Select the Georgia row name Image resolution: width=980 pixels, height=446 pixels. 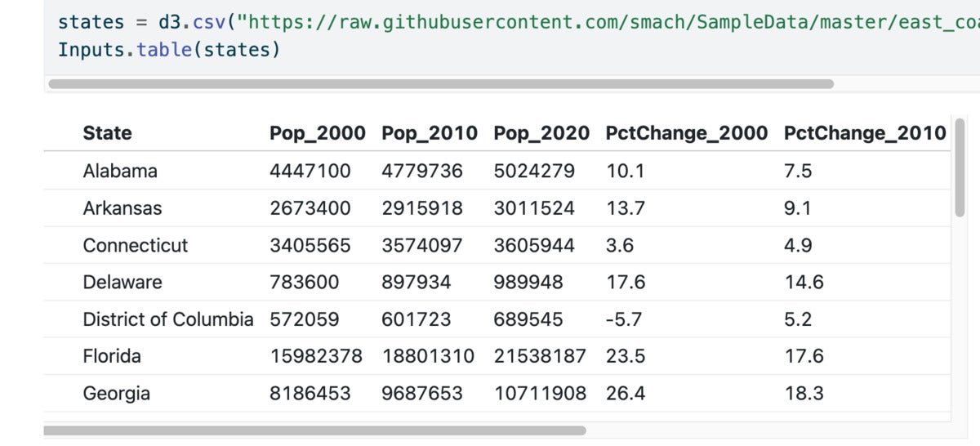[x=117, y=393]
